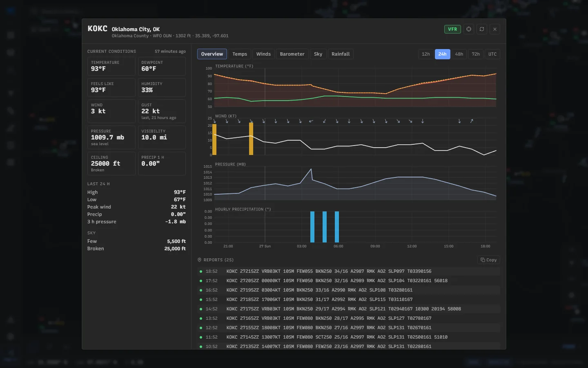Click the Peak wind 22 kt row
588x368 pixels.
[x=136, y=207]
